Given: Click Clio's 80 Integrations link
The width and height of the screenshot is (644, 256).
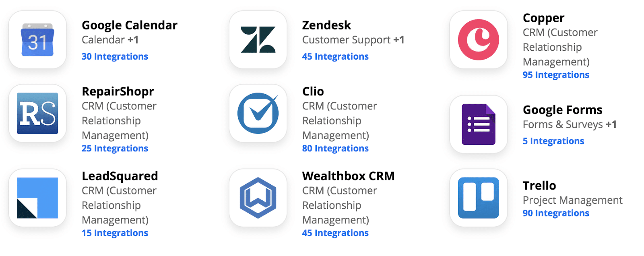Looking at the screenshot, I should [335, 149].
